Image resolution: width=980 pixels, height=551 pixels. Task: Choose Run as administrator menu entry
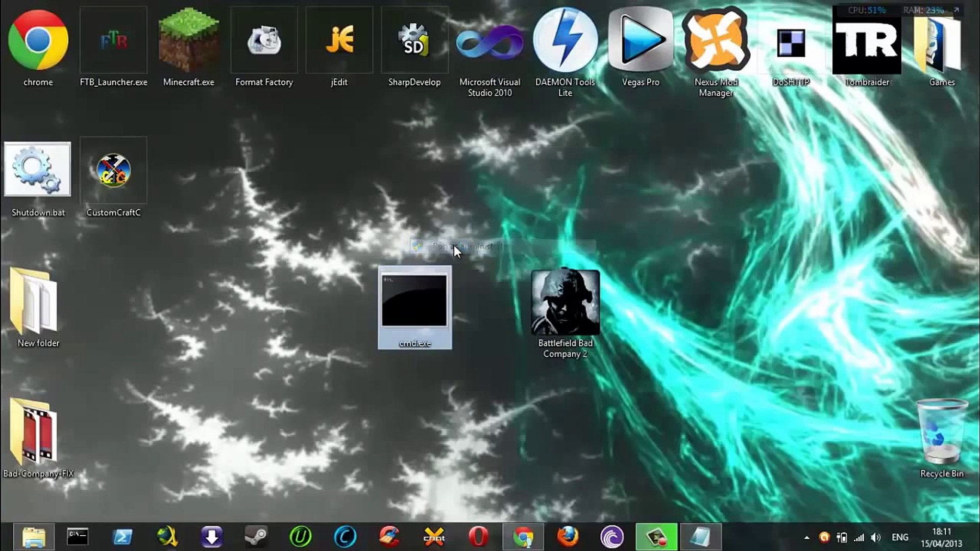pyautogui.click(x=503, y=246)
